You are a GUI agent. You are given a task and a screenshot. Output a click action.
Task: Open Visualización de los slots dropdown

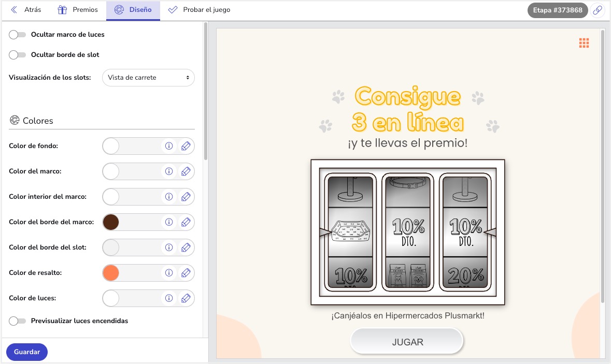coord(148,78)
